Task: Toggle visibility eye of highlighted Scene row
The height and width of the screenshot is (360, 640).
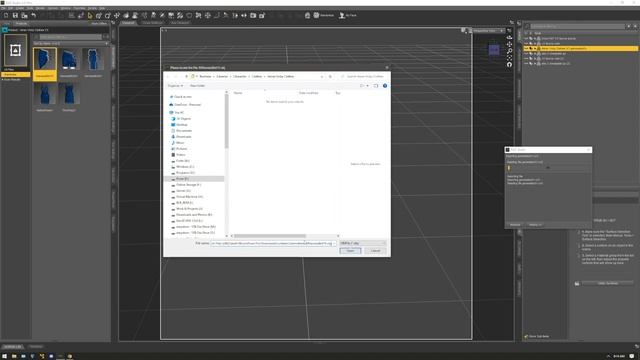Action: pos(526,49)
